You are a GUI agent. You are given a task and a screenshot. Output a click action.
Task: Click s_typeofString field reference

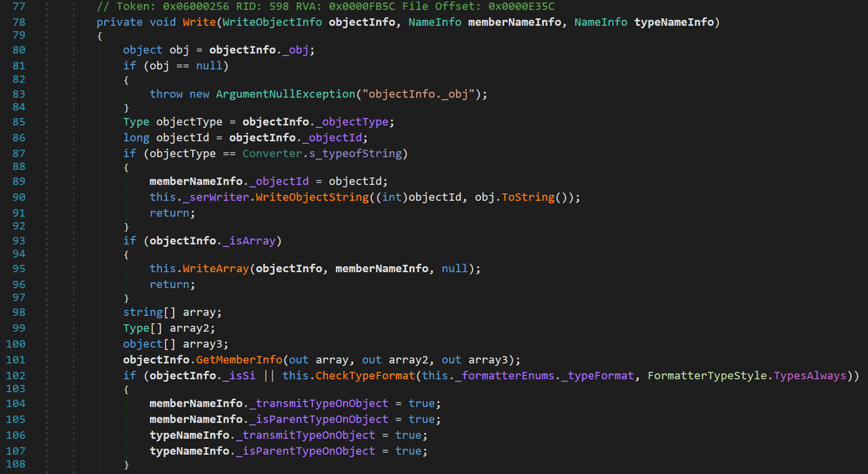click(x=355, y=154)
